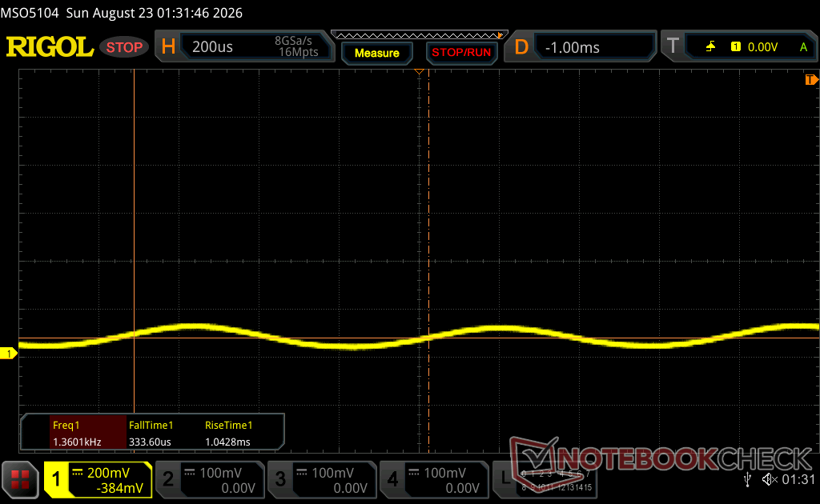Select the Freq1 measurement item
The width and height of the screenshot is (820, 504).
tap(88, 433)
